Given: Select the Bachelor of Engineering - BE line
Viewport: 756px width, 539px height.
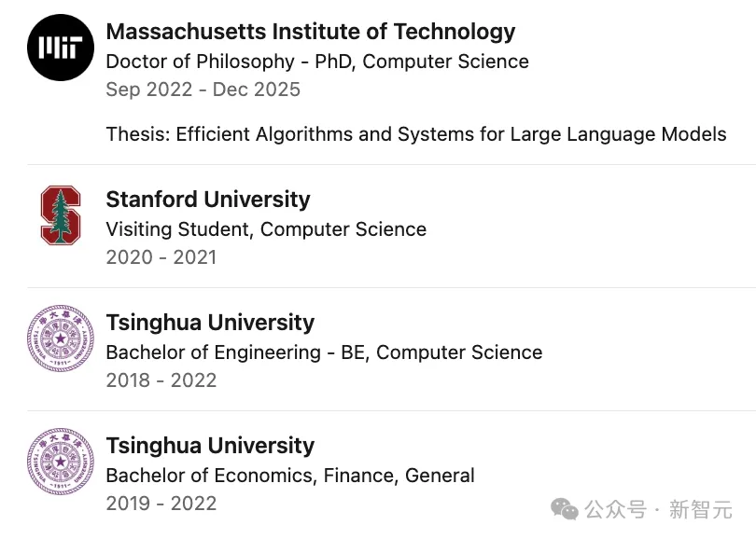Looking at the screenshot, I should 324,352.
